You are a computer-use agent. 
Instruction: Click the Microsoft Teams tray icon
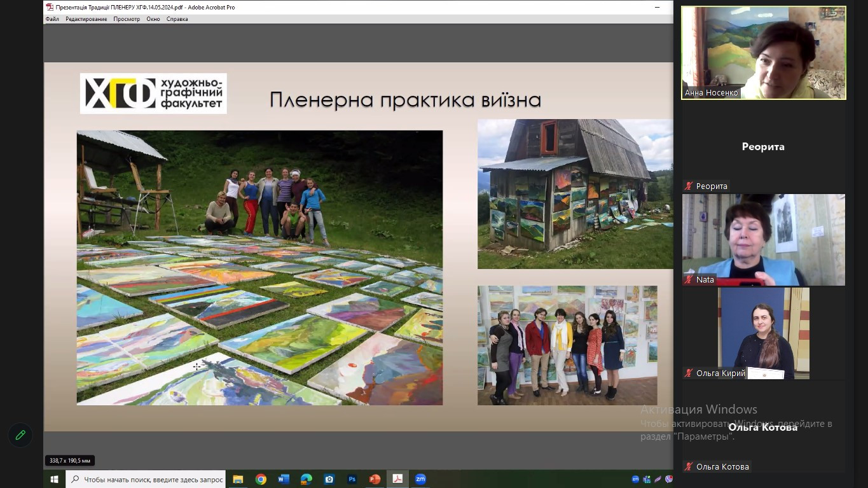(647, 479)
